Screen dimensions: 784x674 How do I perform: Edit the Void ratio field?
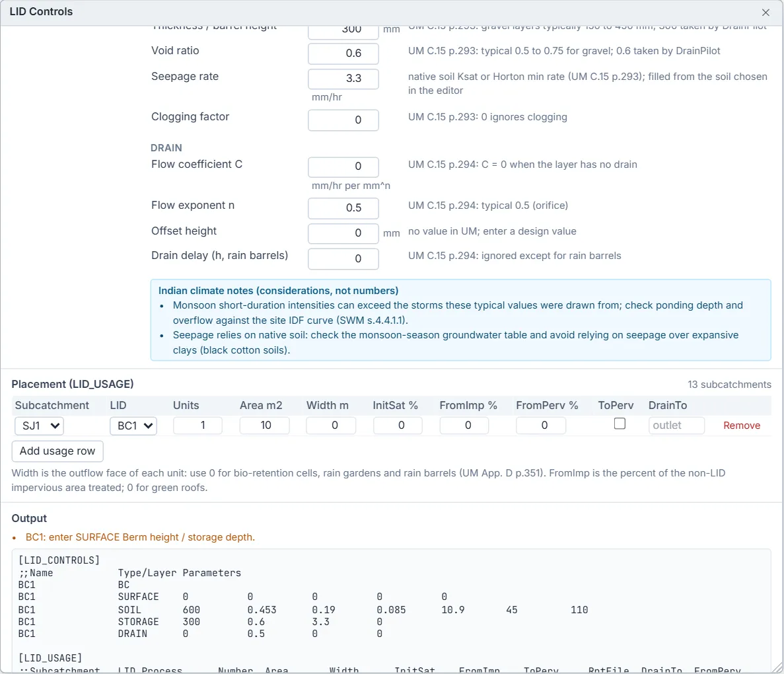[343, 54]
